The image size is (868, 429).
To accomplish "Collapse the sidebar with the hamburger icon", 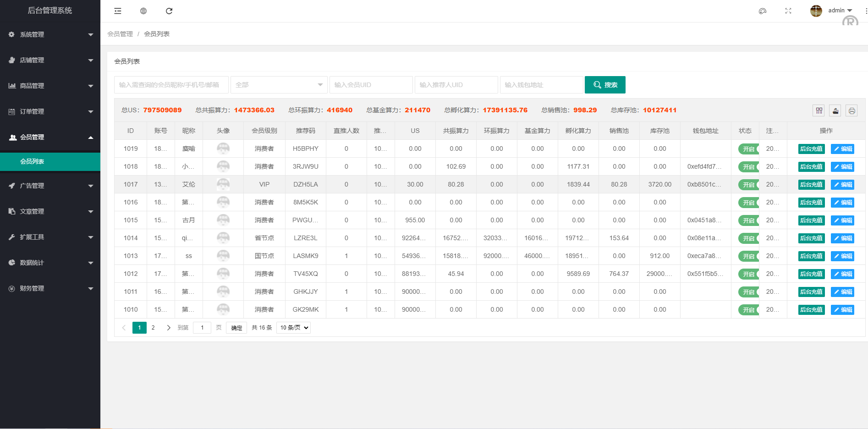I will pos(117,11).
